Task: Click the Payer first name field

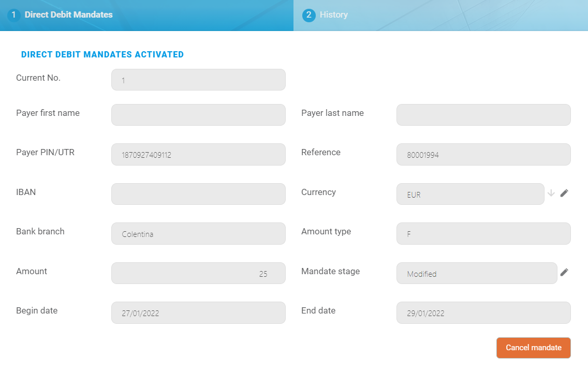Action: click(198, 115)
